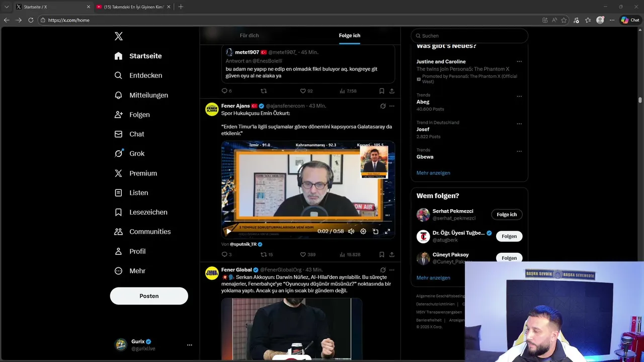Repost the mete1907 post
Screen dimensions: 644x362
(x=264, y=91)
